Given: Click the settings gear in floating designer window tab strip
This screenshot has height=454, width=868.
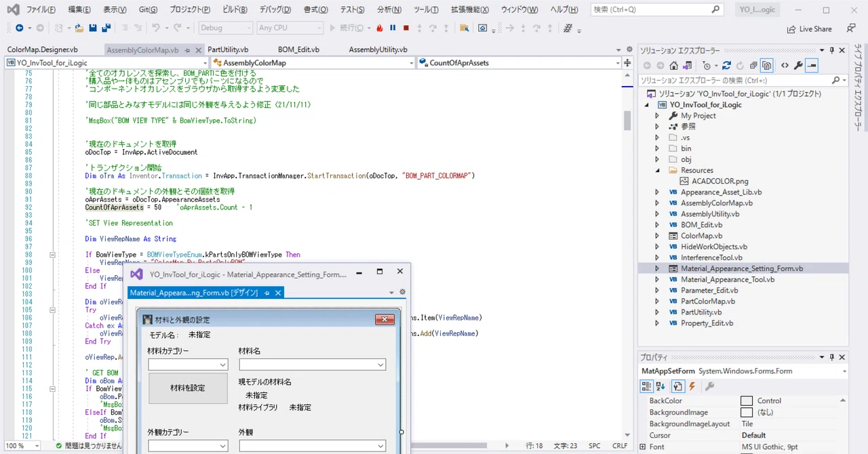Looking at the screenshot, I should (x=402, y=292).
